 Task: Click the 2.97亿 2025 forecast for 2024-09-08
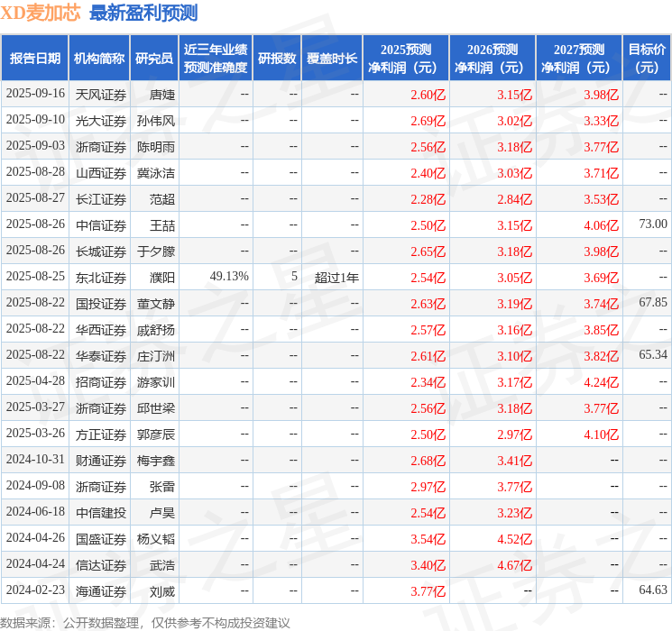428,487
